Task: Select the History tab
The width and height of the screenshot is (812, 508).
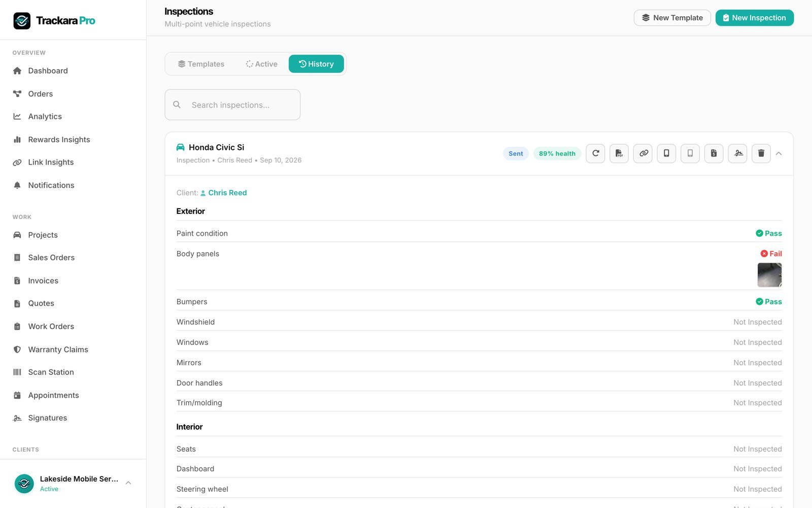Action: click(x=316, y=64)
